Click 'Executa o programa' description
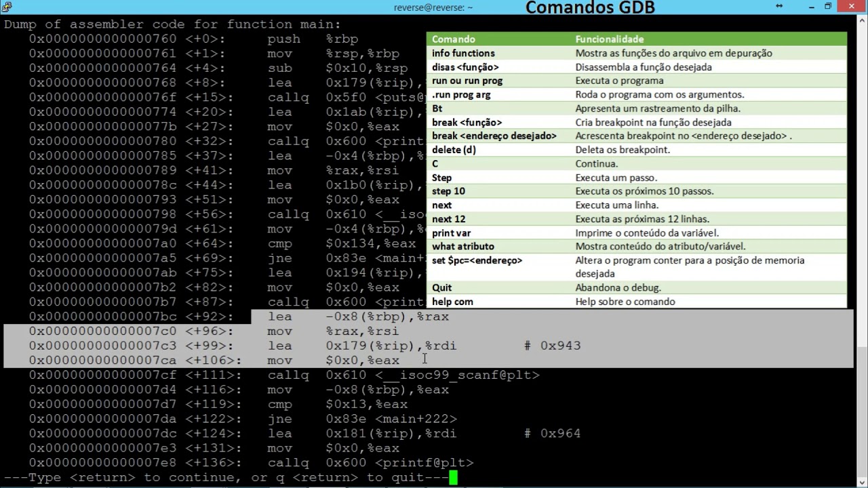 click(619, 81)
